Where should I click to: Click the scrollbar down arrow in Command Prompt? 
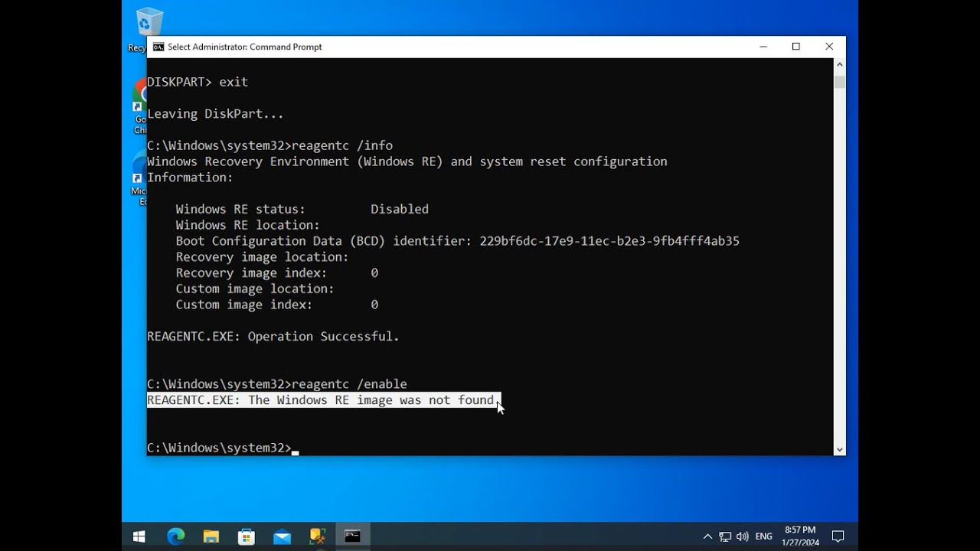839,449
